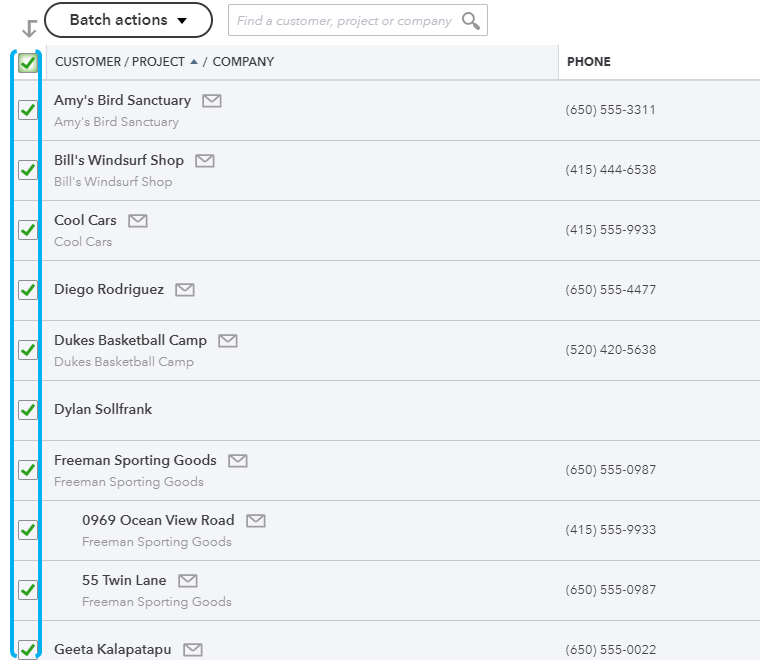Screen dimensions: 760x660
Task: Open the Geeta Kalapatapu customer link
Action: point(112,650)
